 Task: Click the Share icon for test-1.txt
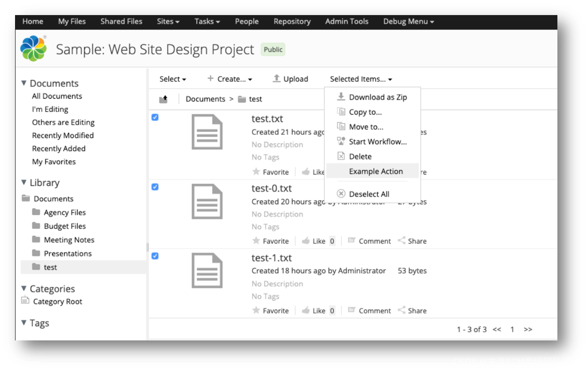pos(402,310)
